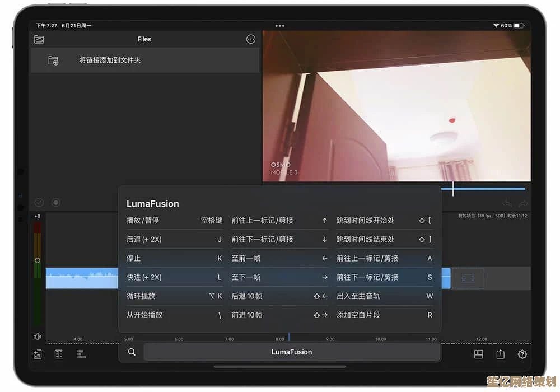Viewport: 560px width, 392px height.
Task: Select '从开始播放' shortcut row
Action: 174,315
